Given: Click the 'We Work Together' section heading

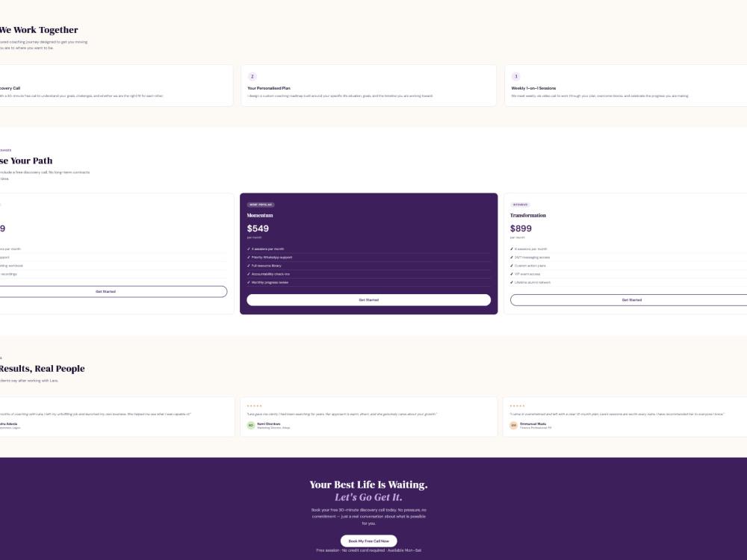Looking at the screenshot, I should pyautogui.click(x=39, y=30).
